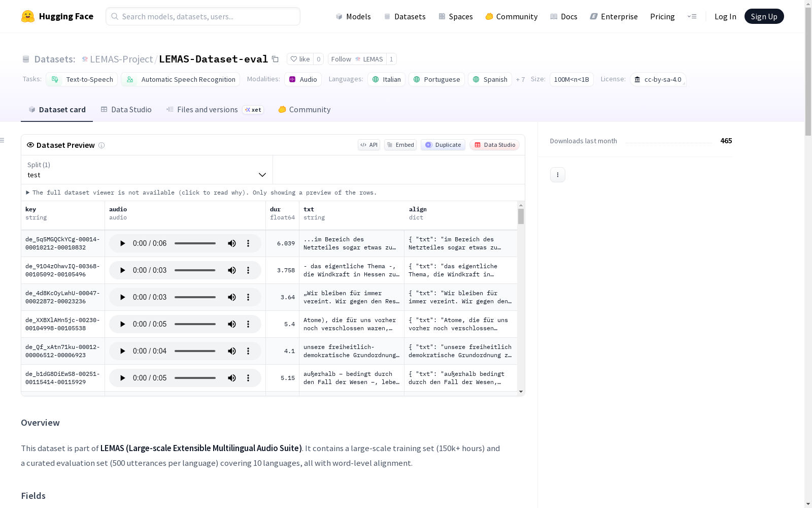Follow the LEMAS organization
The image size is (812, 508).
pos(357,59)
